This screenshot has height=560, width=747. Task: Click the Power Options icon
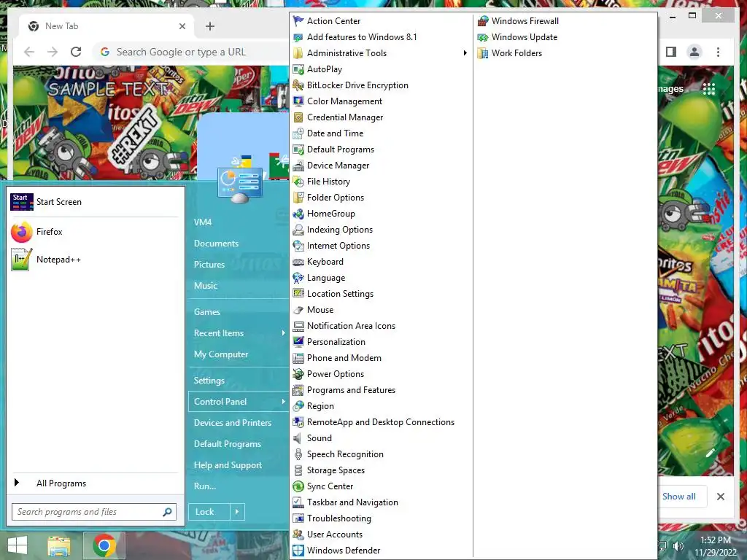click(298, 374)
